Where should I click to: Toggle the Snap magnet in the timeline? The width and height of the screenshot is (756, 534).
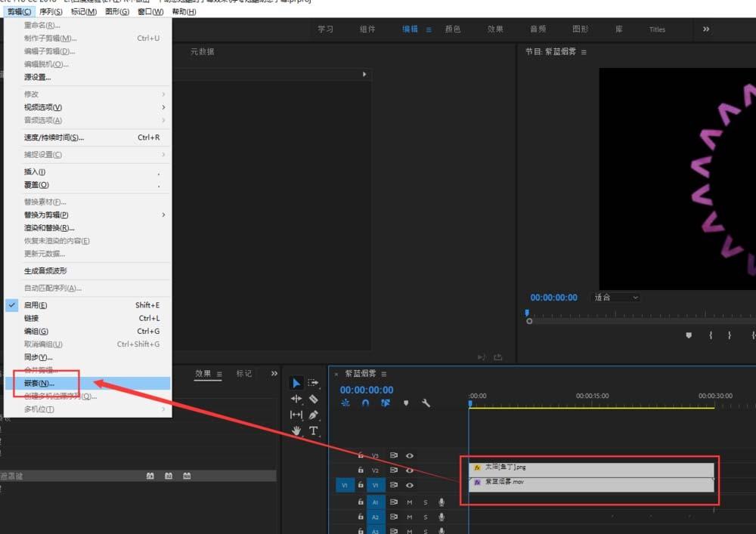(x=366, y=403)
